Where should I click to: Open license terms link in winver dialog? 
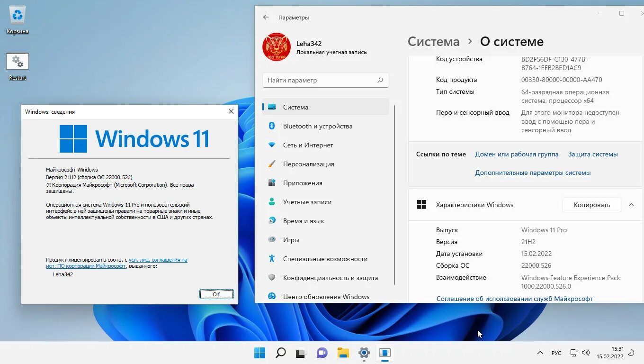pos(117,263)
